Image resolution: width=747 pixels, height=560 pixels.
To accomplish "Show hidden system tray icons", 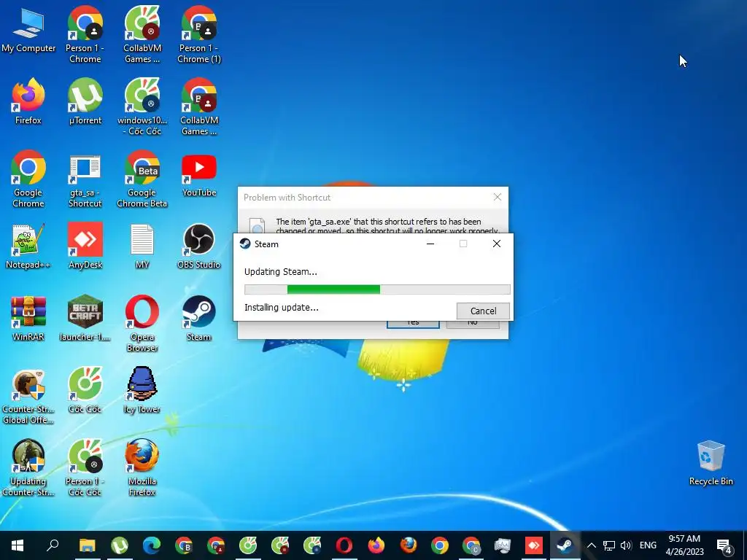I will (591, 545).
